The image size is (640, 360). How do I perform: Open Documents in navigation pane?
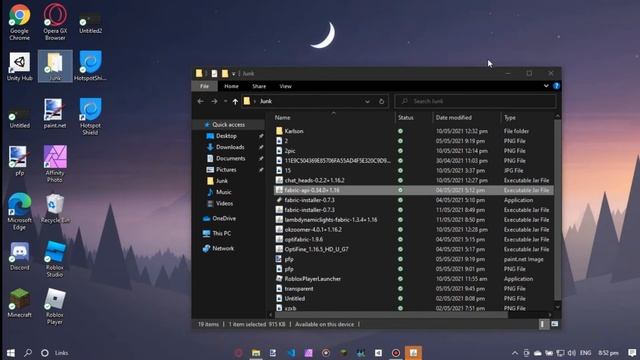click(230, 158)
